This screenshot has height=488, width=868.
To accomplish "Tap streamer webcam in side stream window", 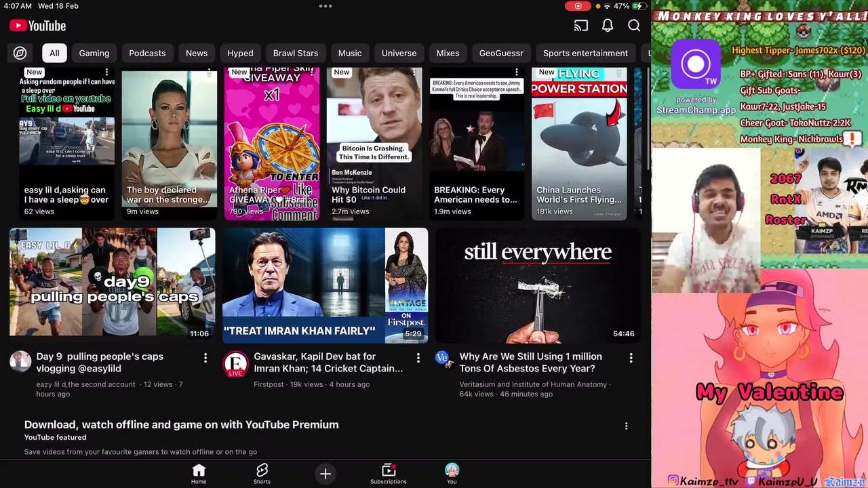I will (706, 220).
